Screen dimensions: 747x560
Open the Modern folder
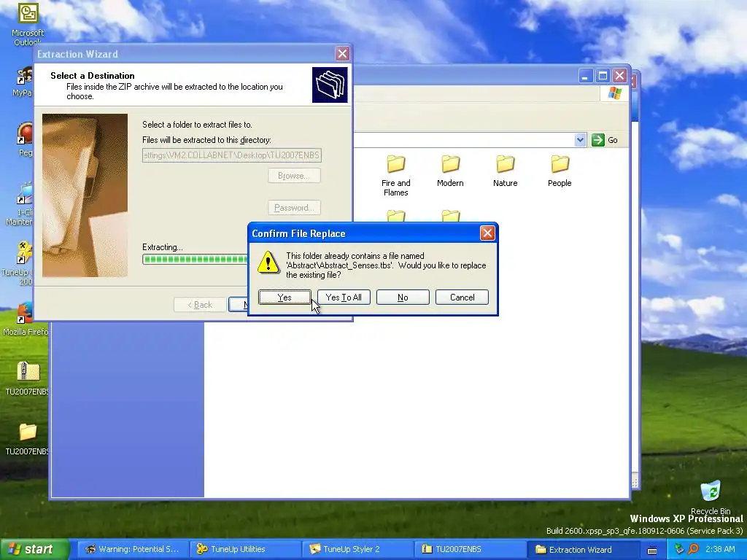point(450,171)
